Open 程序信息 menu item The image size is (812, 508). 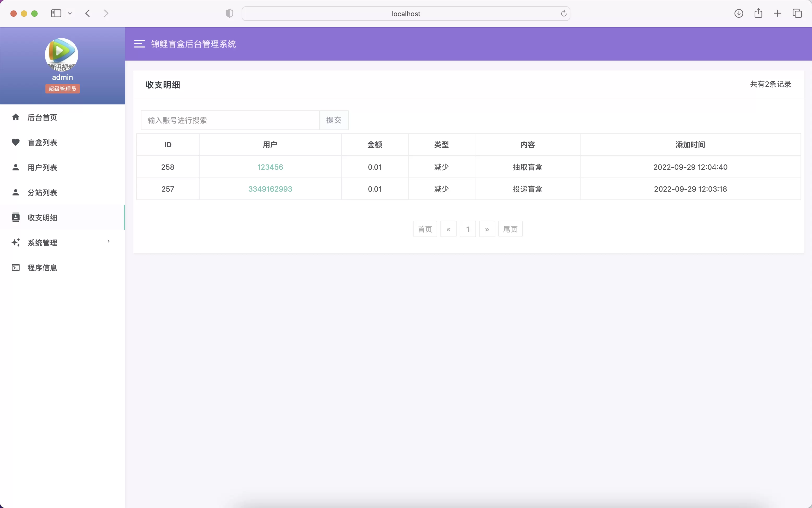pos(62,267)
